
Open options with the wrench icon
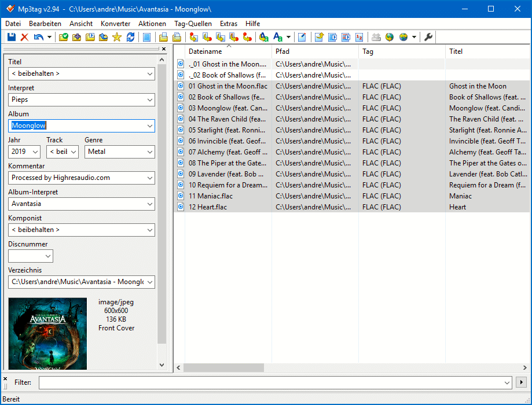(428, 37)
